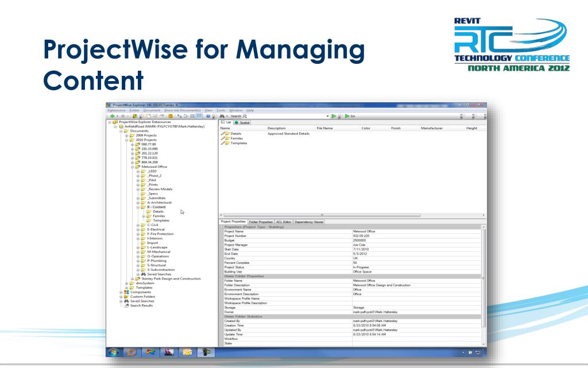The width and height of the screenshot is (588, 368).
Task: Click the 'Approved Standard Details' description text
Action: (288, 133)
